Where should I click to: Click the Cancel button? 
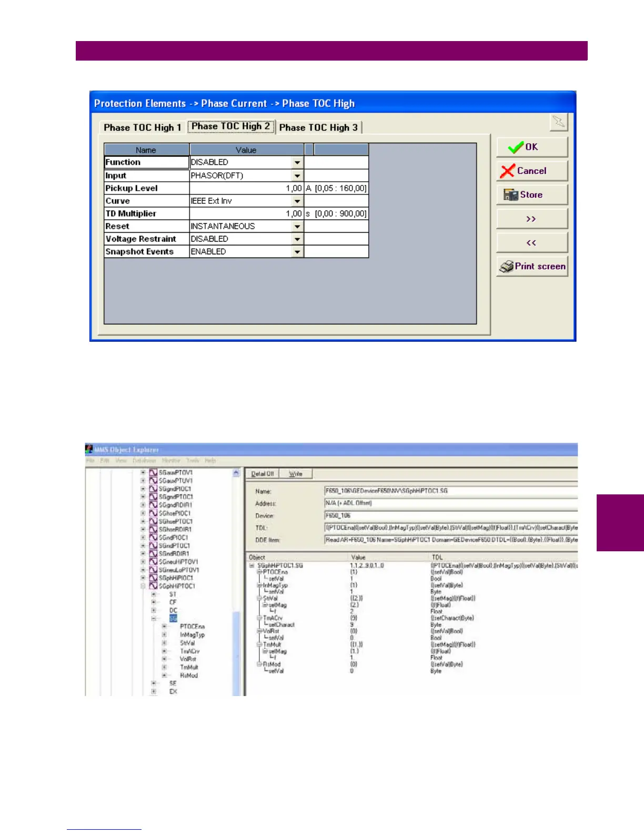[532, 171]
